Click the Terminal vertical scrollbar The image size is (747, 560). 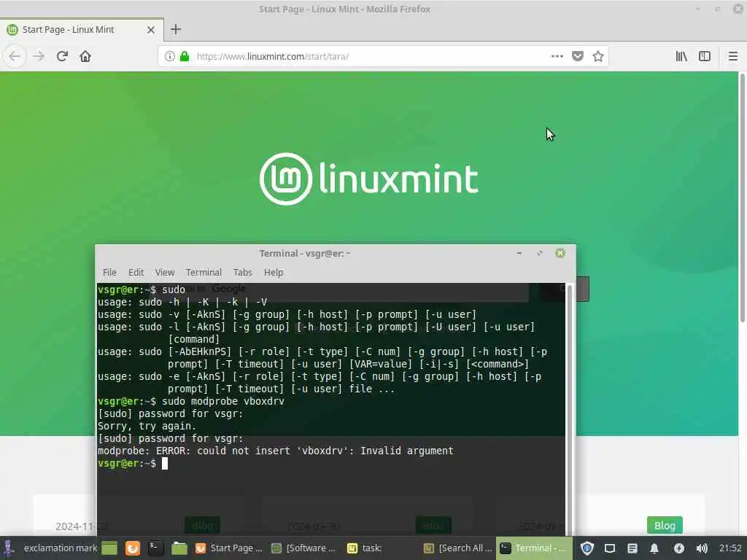570,410
